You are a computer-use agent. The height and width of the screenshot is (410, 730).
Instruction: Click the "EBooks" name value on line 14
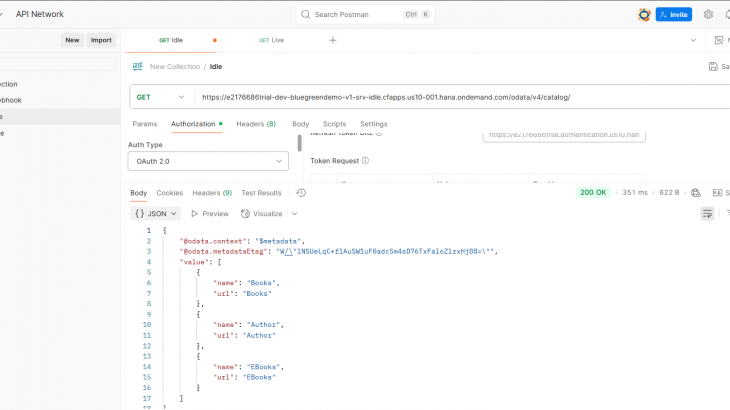264,367
